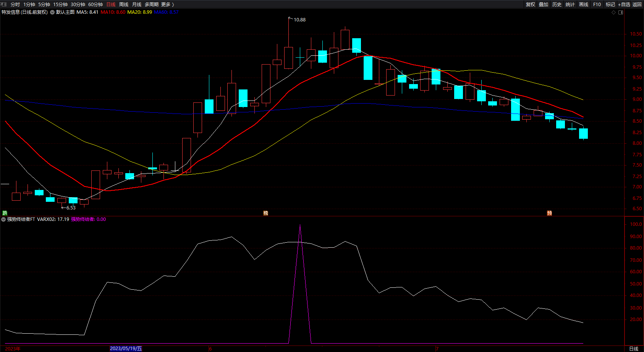Open the 统计 statistics button

pos(570,4)
